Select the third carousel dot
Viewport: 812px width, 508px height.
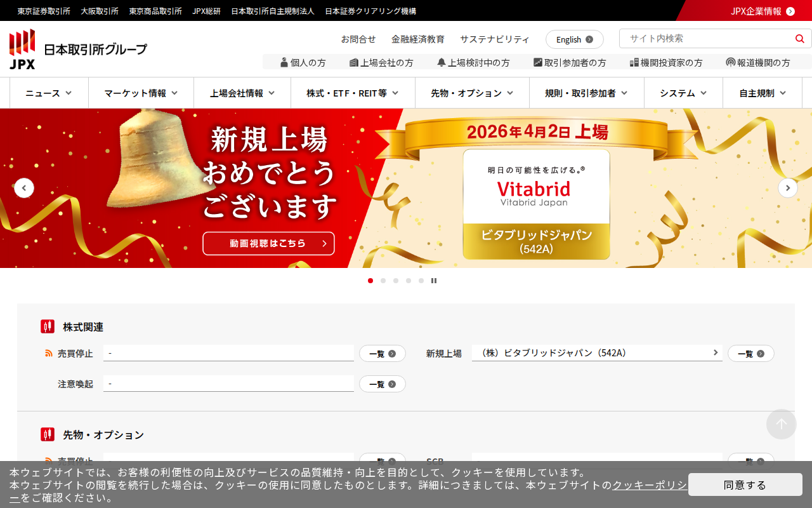(x=396, y=281)
